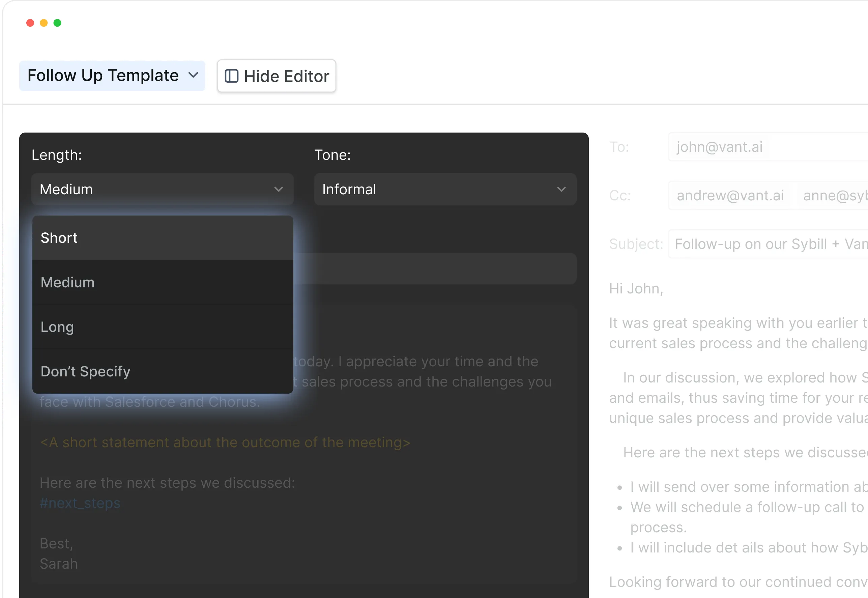Image resolution: width=868 pixels, height=598 pixels.
Task: Open the Follow Up Template dropdown
Action: point(112,76)
